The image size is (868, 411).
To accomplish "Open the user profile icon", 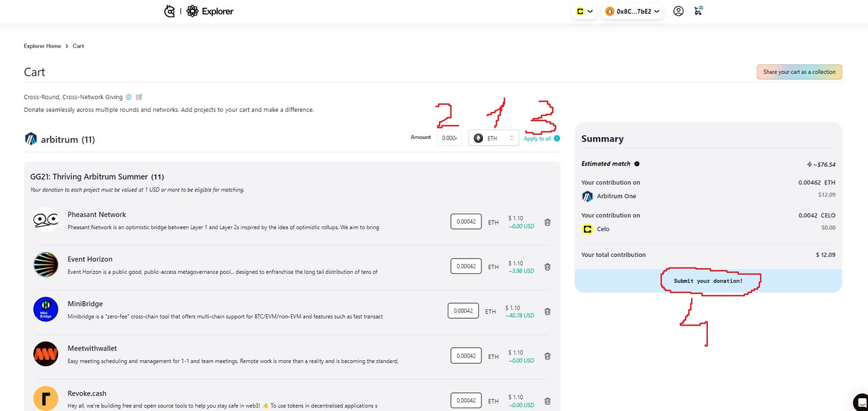I will (x=678, y=12).
